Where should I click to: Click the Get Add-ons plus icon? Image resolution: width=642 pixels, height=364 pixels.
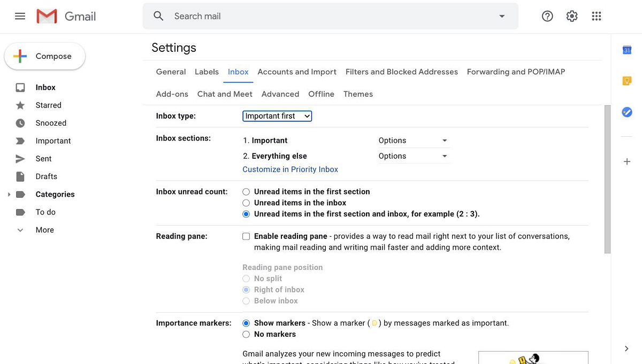(626, 161)
